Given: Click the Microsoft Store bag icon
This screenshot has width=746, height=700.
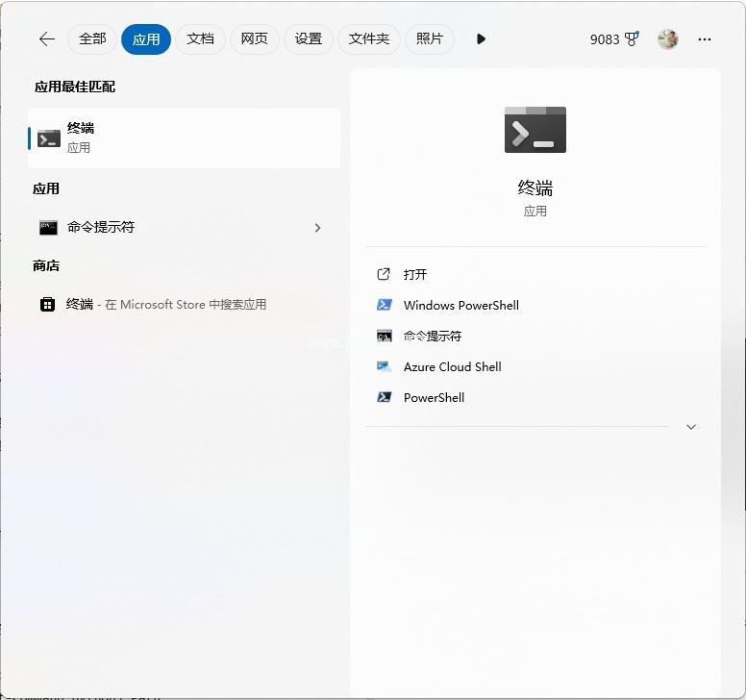Looking at the screenshot, I should (x=47, y=304).
